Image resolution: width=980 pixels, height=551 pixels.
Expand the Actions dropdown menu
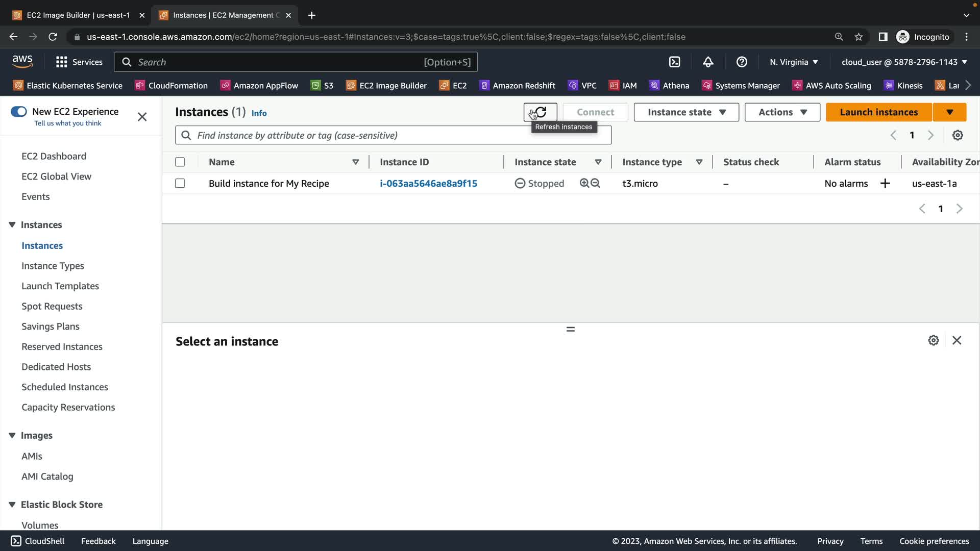[x=782, y=112]
